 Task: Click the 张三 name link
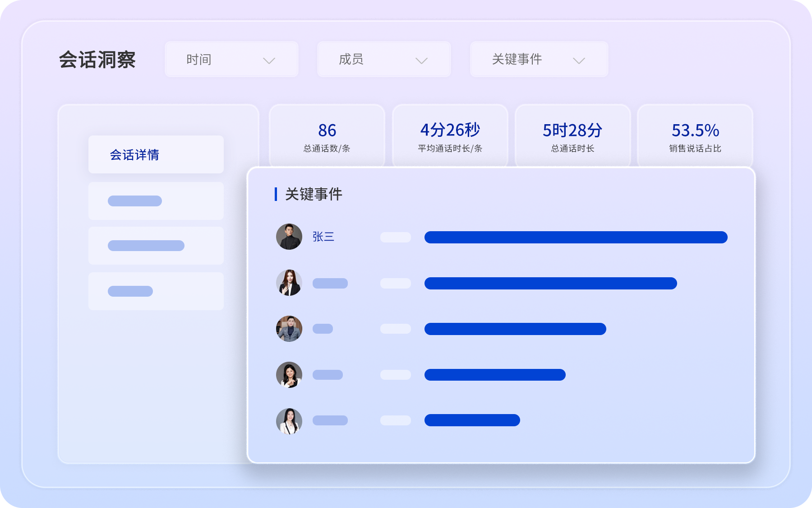[x=323, y=237]
